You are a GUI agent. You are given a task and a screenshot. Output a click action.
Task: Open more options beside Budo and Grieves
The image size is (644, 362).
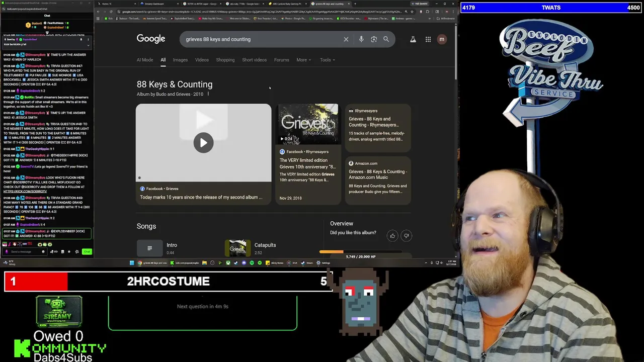[x=208, y=94]
